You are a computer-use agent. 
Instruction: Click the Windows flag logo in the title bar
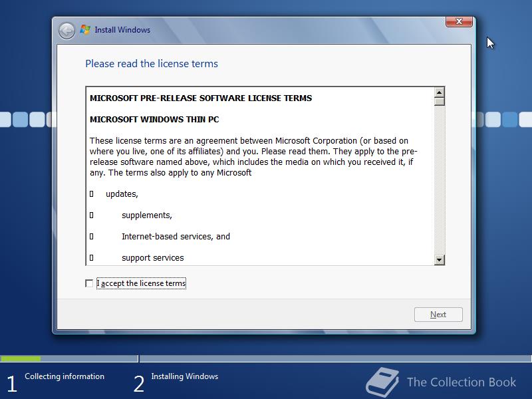[x=85, y=30]
